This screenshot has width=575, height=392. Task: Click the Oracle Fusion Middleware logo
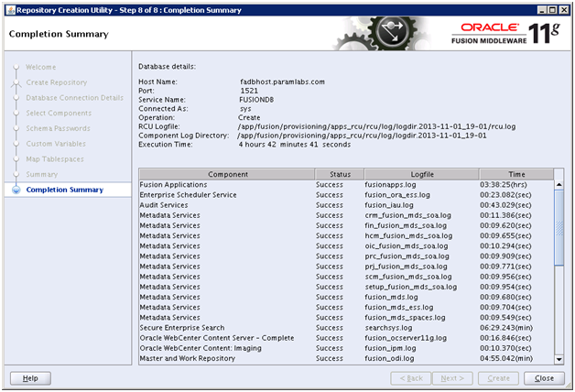[x=506, y=33]
